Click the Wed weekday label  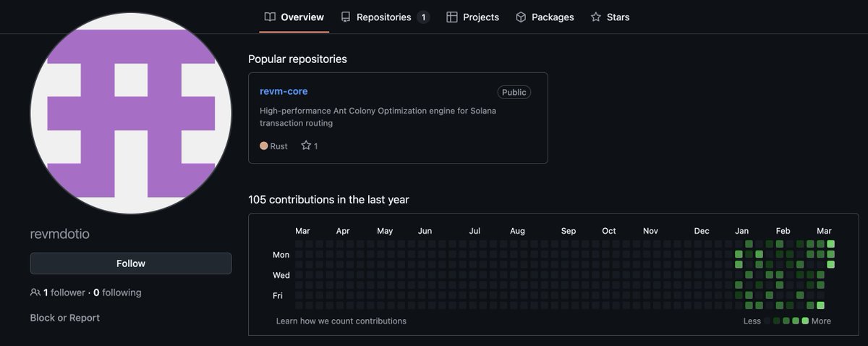[x=281, y=275]
